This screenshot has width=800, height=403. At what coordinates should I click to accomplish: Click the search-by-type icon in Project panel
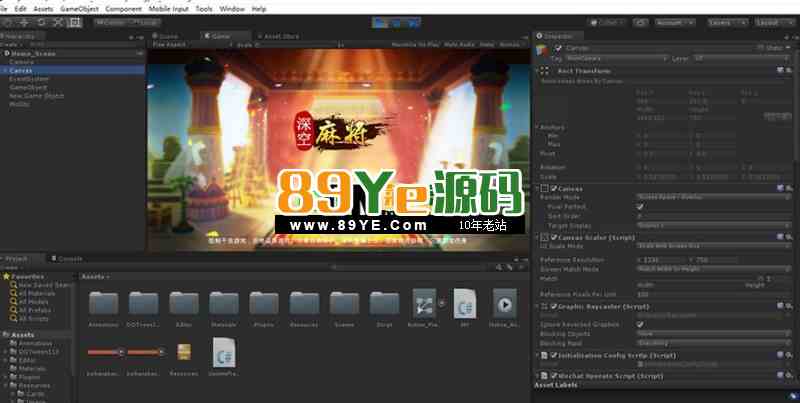click(498, 267)
